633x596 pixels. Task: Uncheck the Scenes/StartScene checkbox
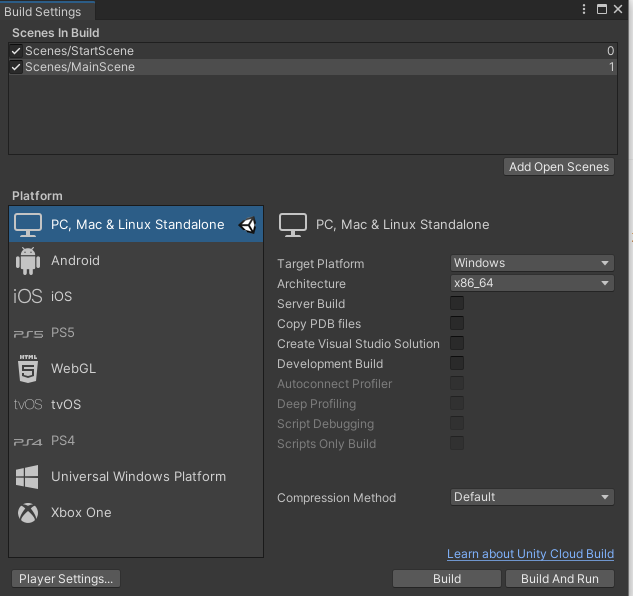tap(16, 51)
